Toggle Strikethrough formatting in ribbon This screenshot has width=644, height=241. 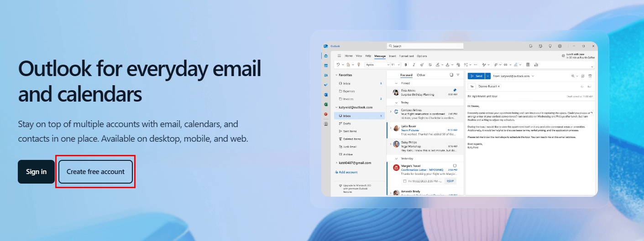pyautogui.click(x=430, y=65)
